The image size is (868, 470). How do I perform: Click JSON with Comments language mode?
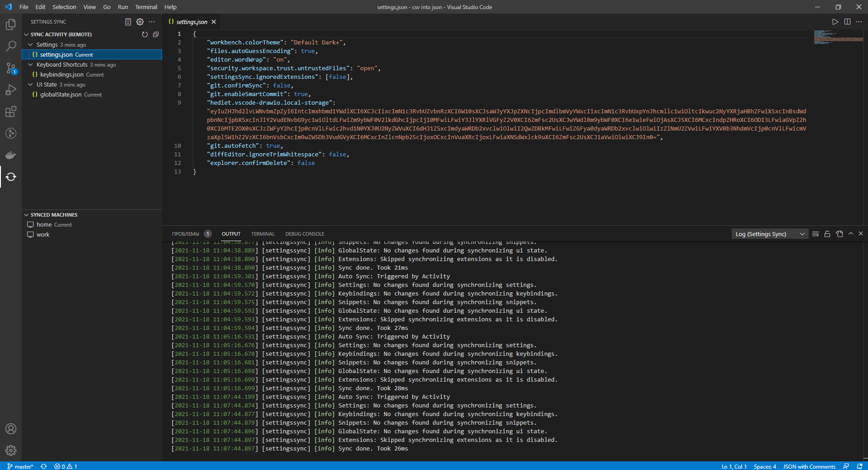[809, 466]
